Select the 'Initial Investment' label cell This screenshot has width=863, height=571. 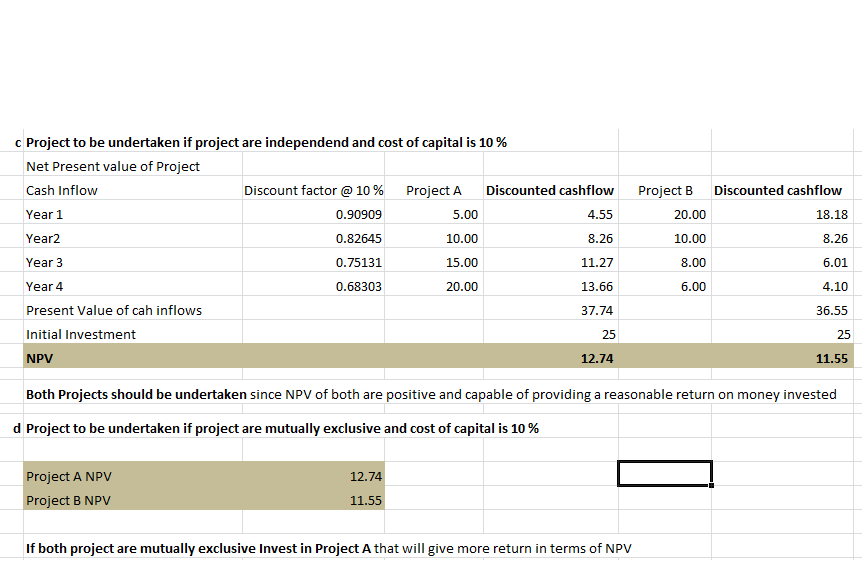pyautogui.click(x=81, y=334)
